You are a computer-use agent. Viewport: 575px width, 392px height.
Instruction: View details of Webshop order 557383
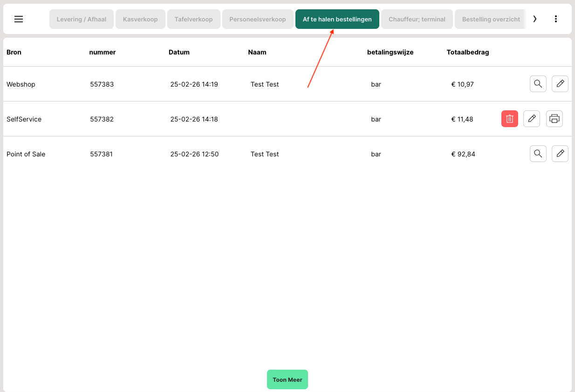click(x=538, y=84)
